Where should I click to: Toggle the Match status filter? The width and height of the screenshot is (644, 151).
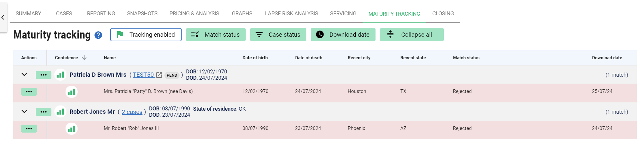tap(216, 35)
